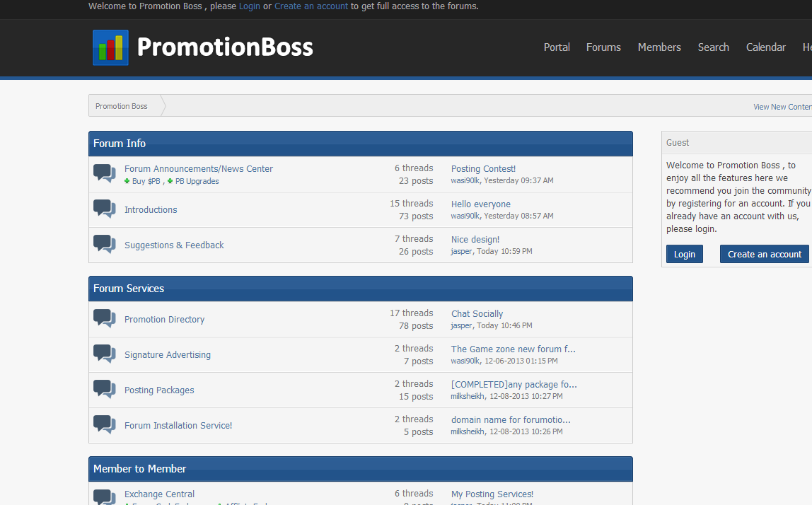The height and width of the screenshot is (505, 812).
Task: Click the Signature Advertising bubble icon
Action: tap(105, 354)
